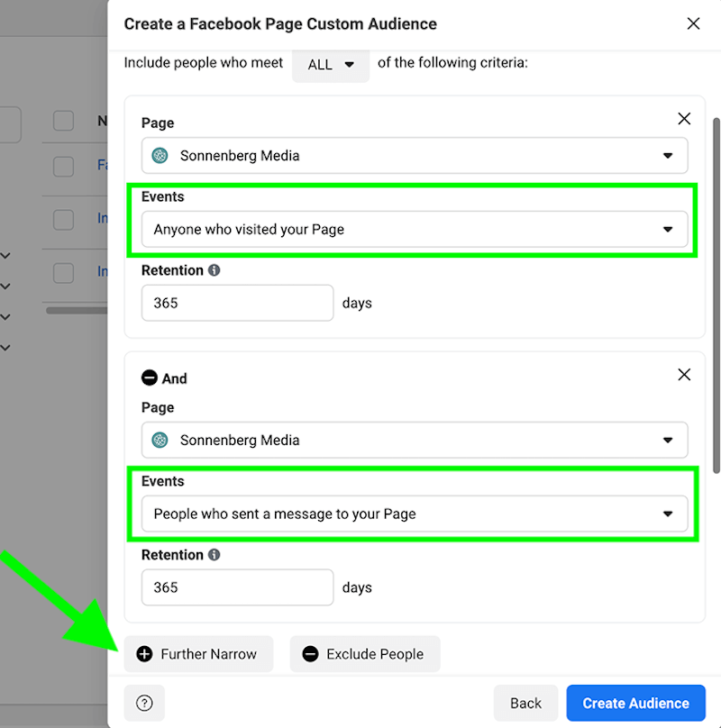This screenshot has width=721, height=728.
Task: Close the Create a Facebook Page Custom Audience dialog
Action: 693,23
